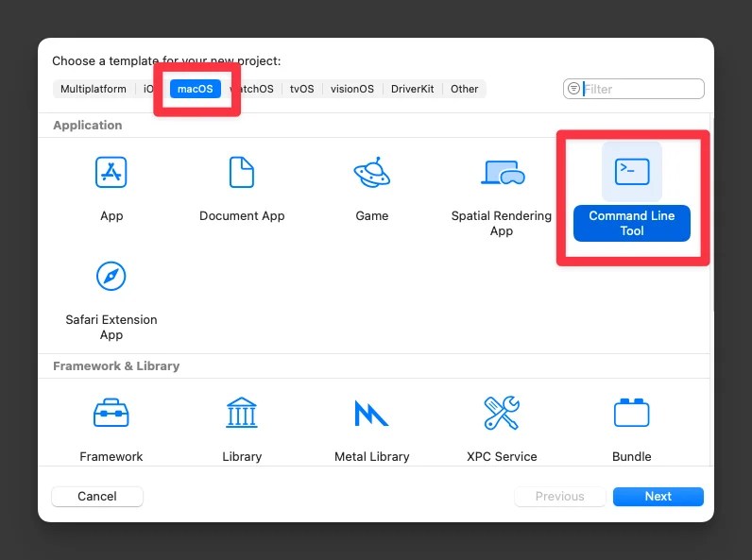Viewport: 752px width, 560px height.
Task: Focus the Filter text field
Action: (634, 89)
